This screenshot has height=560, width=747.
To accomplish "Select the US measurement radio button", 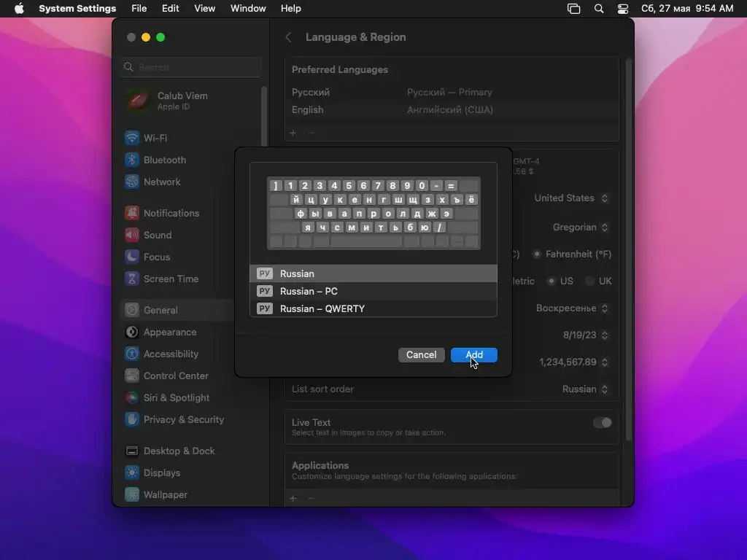I will 551,281.
